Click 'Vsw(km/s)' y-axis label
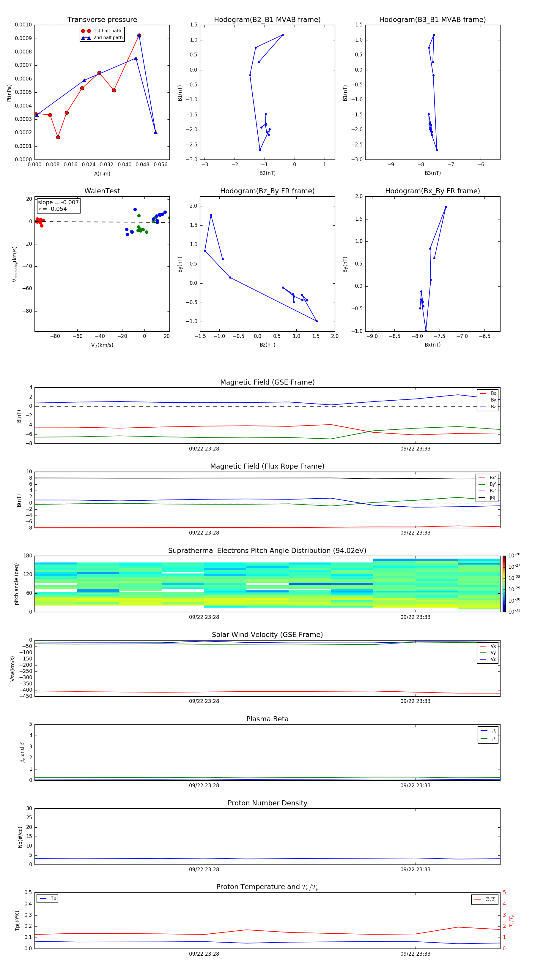The width and height of the screenshot is (535, 980). [x=12, y=668]
